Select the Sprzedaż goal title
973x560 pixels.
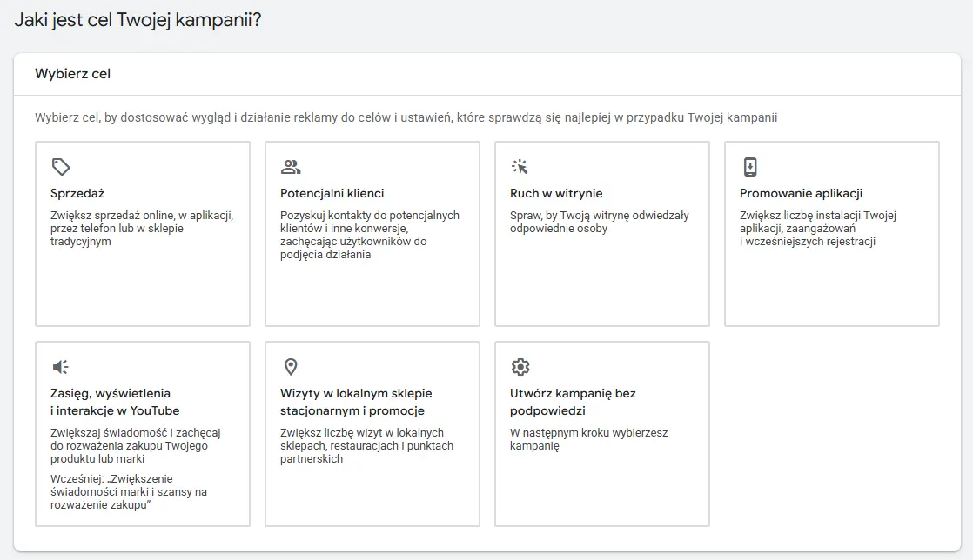77,194
